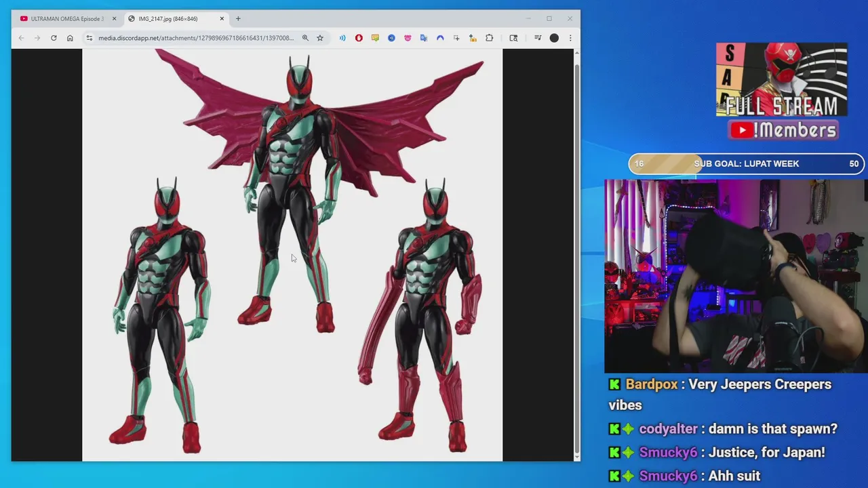Viewport: 868px width, 488px height.
Task: Click the SUB GOAL: LUPAT WEEK bar
Action: (x=746, y=164)
